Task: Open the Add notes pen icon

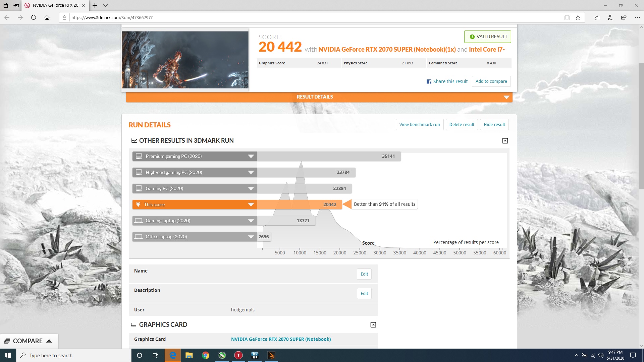Action: (x=610, y=17)
